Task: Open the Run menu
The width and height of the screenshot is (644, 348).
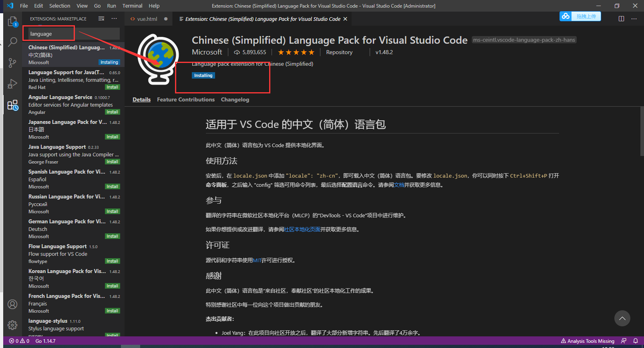Action: coord(111,6)
